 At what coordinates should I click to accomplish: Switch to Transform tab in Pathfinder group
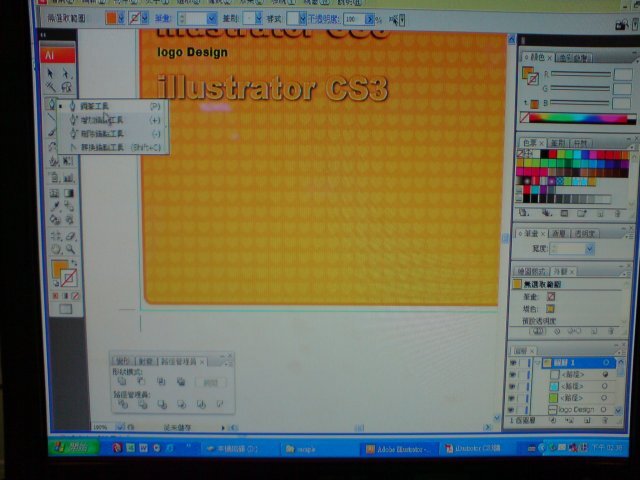pos(122,361)
